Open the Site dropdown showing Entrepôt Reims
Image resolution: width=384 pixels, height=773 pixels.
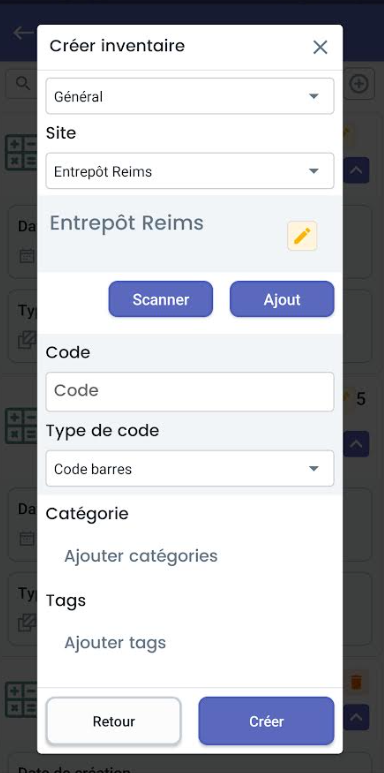[x=190, y=171]
